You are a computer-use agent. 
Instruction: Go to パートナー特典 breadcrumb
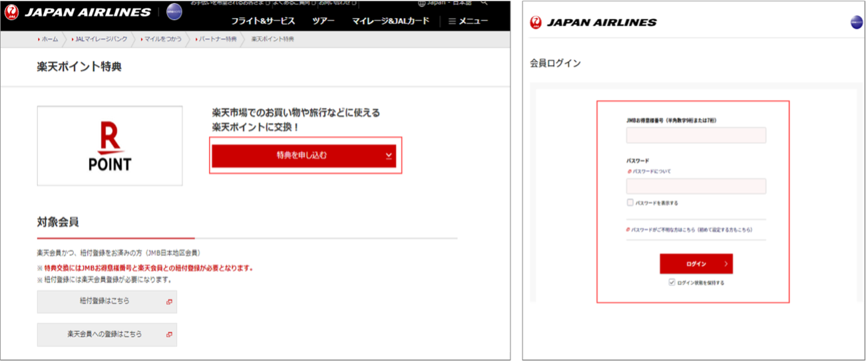[216, 39]
